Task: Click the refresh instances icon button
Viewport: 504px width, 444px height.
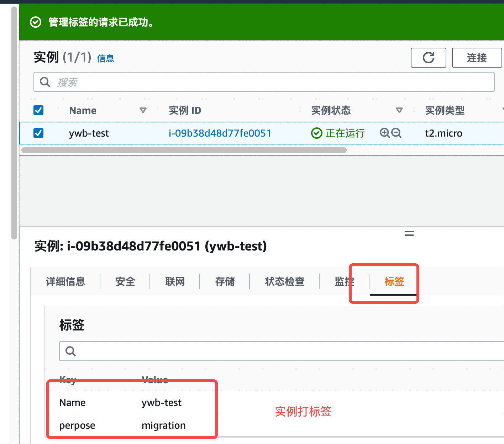Action: point(428,58)
